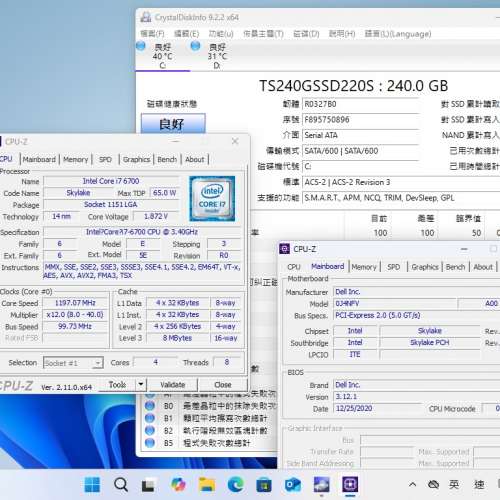
Task: Open the Bench tab in front CPU-Z
Action: [x=167, y=159]
